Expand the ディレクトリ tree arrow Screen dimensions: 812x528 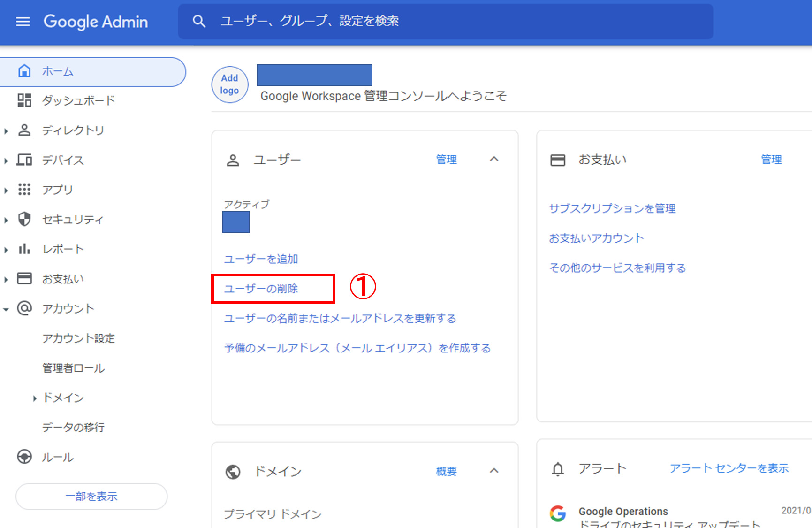[x=6, y=131]
